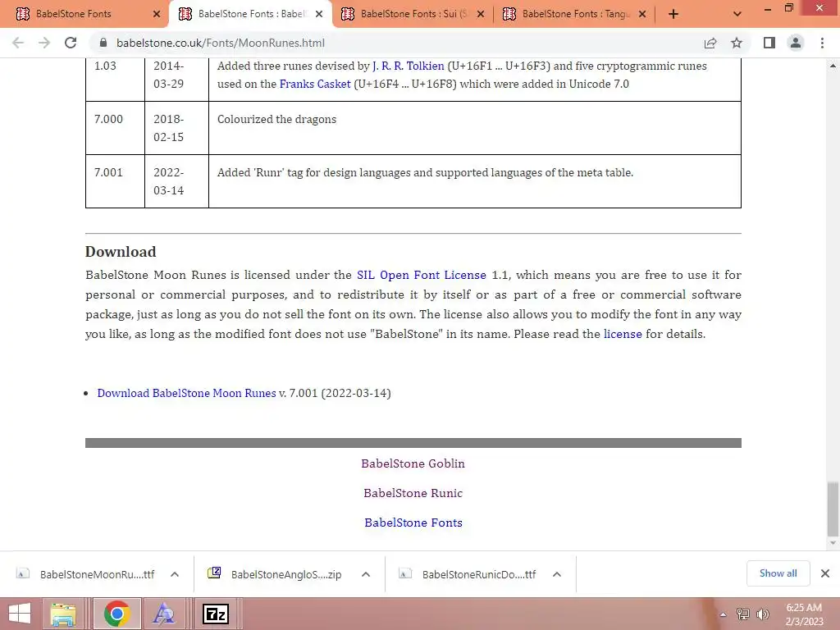Screen dimensions: 840x630
Task: Click the Added 'Runr' tag description cell
Action: pos(475,181)
